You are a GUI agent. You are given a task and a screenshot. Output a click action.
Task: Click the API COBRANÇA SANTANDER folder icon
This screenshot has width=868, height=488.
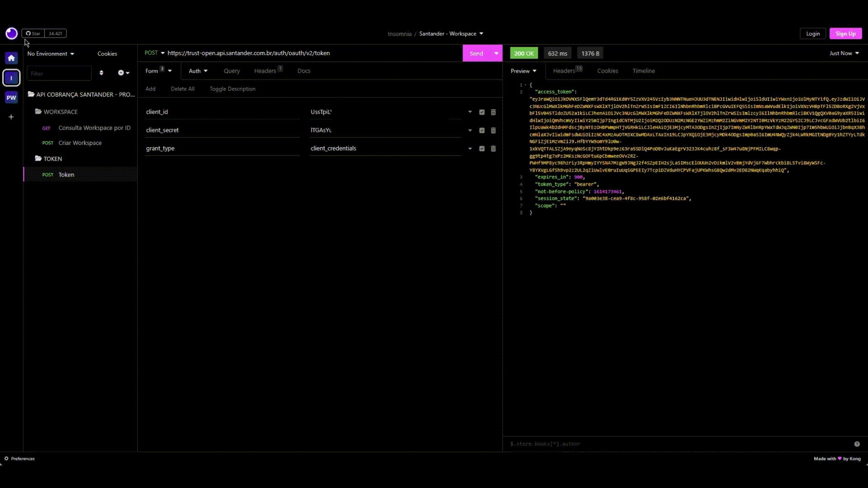[31, 94]
